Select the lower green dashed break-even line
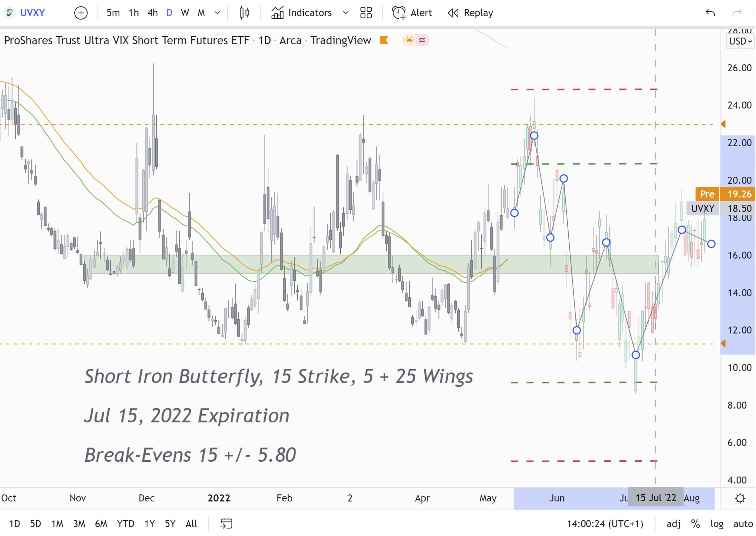The height and width of the screenshot is (536, 756). pos(584,382)
